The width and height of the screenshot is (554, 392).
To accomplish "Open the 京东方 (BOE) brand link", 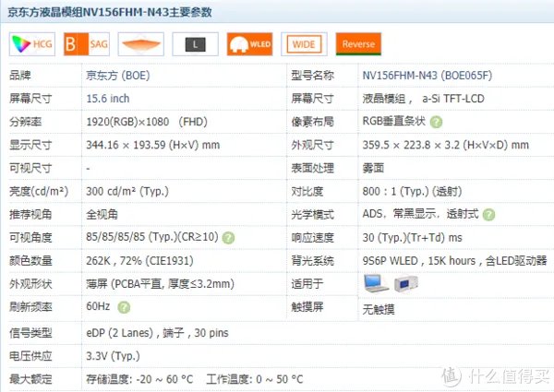I will click(118, 76).
